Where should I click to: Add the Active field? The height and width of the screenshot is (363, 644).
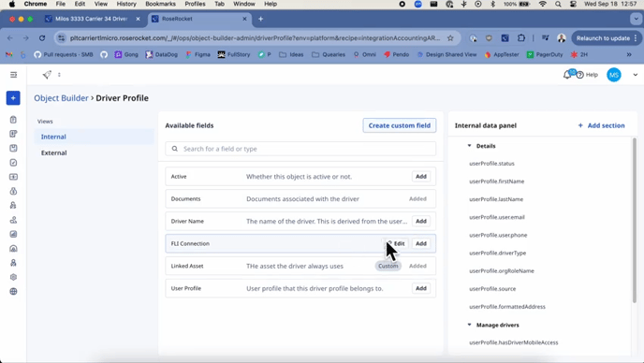coord(421,177)
